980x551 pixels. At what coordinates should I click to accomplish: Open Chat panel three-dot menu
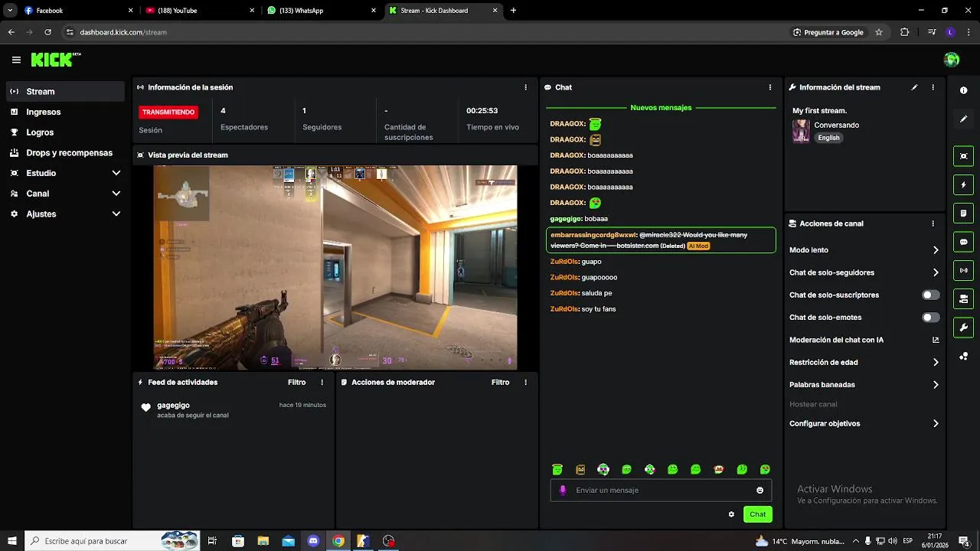point(770,87)
